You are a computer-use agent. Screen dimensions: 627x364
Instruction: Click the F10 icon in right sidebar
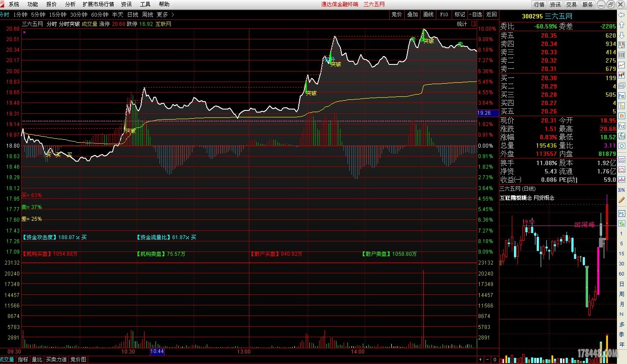click(x=621, y=95)
